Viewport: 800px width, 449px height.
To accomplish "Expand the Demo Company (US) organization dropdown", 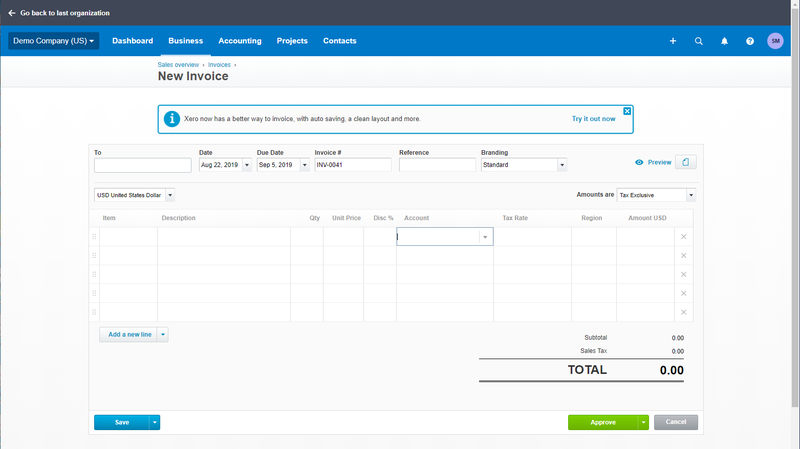I will [54, 41].
